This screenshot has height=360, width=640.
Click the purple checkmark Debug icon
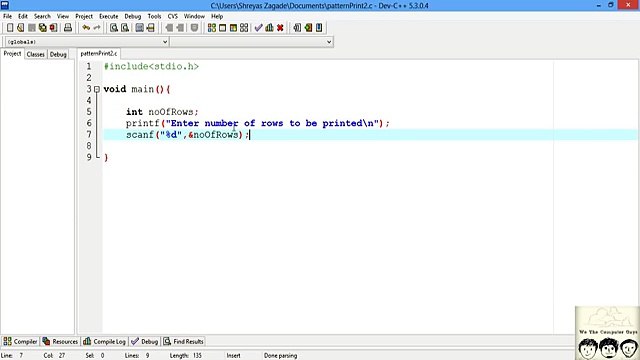pyautogui.click(x=258, y=28)
